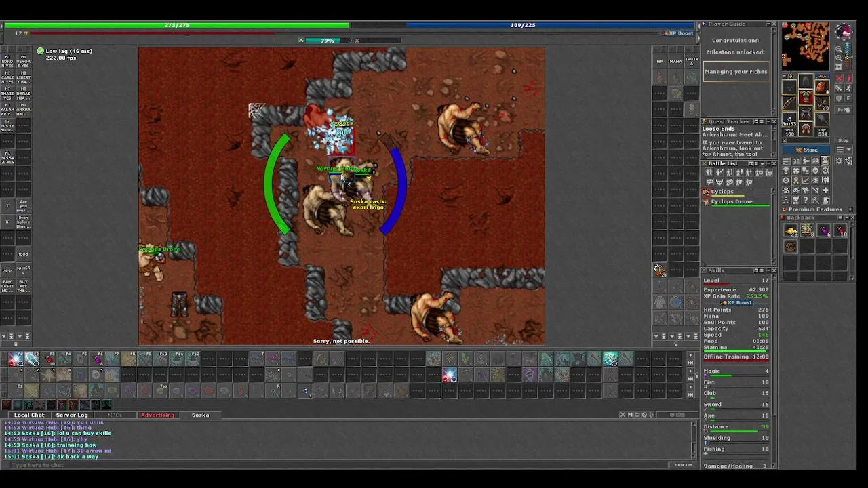Click the red armor equipment slot

pos(806,97)
